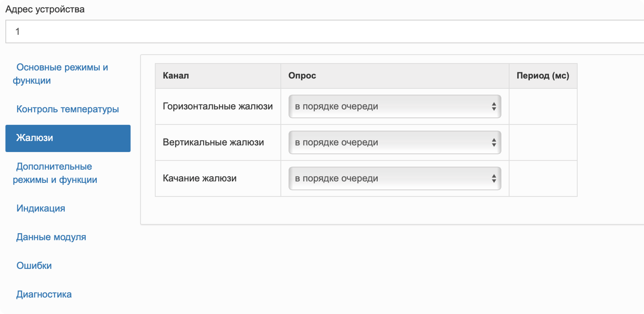This screenshot has width=644, height=314.
Task: Go to the Индикация tab
Action: pyautogui.click(x=41, y=208)
